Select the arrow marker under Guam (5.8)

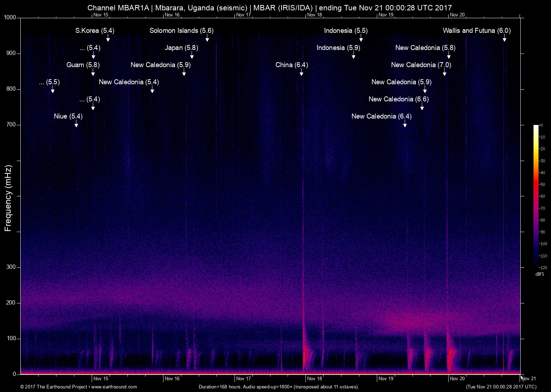93,72
